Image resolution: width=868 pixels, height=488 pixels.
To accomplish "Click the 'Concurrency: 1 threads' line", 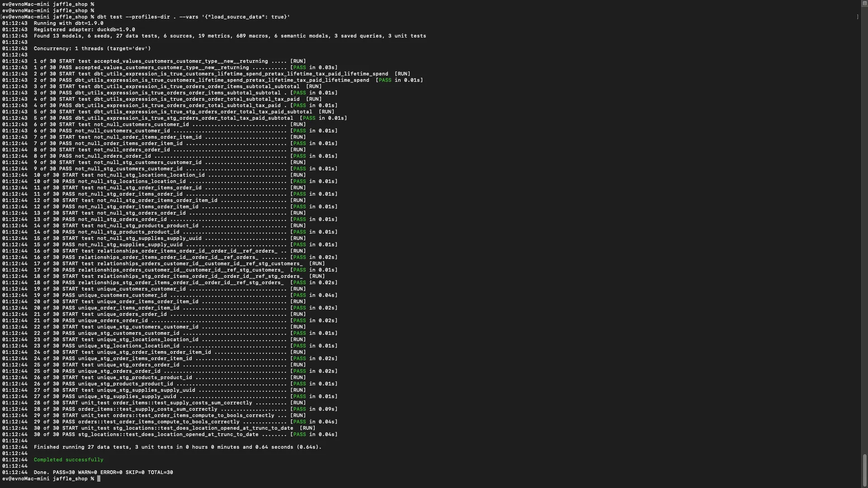I will coord(92,48).
